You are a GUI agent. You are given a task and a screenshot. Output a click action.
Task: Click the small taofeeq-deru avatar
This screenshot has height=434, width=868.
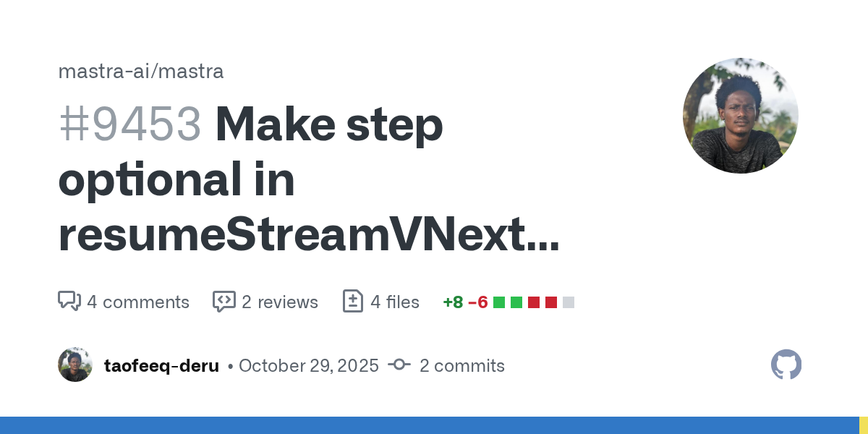[75, 365]
